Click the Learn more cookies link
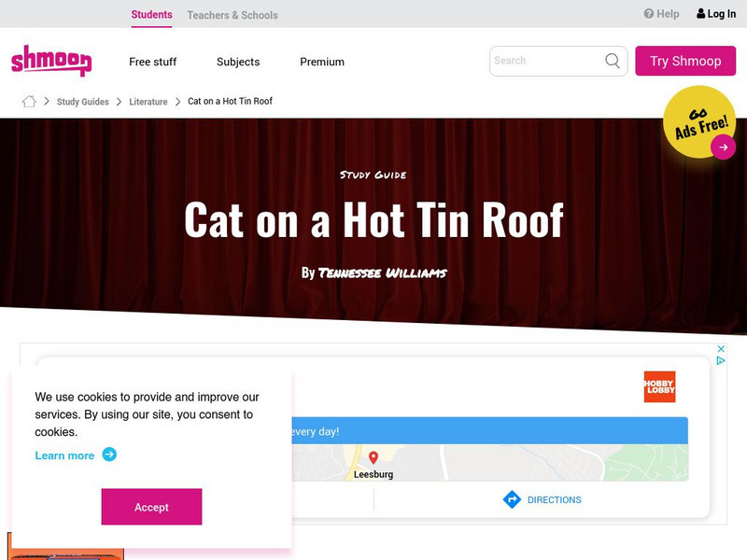The image size is (747, 560). 64,455
